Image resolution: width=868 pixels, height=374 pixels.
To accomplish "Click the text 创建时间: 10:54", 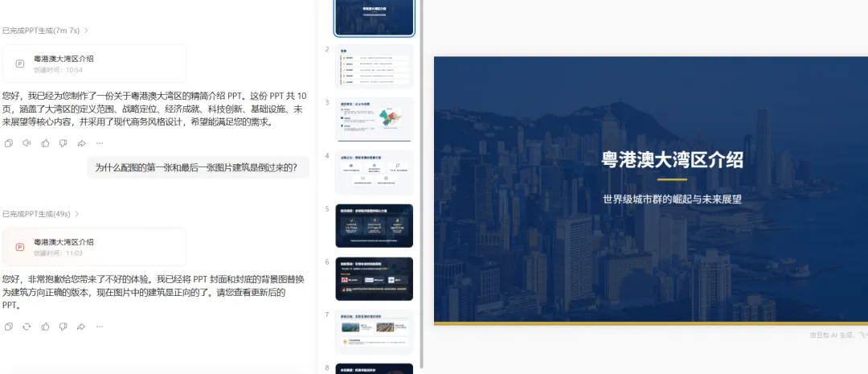I will point(58,70).
